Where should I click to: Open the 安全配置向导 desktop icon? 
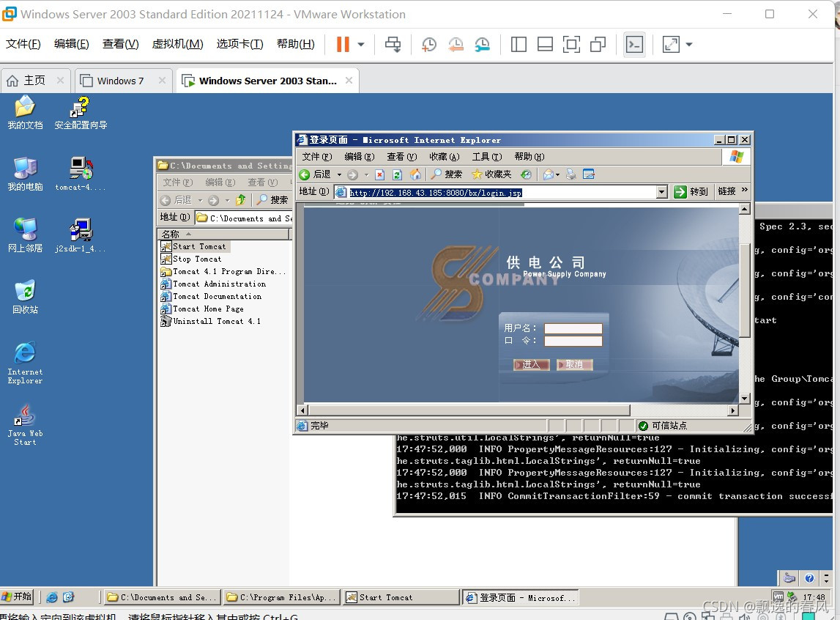pos(81,113)
